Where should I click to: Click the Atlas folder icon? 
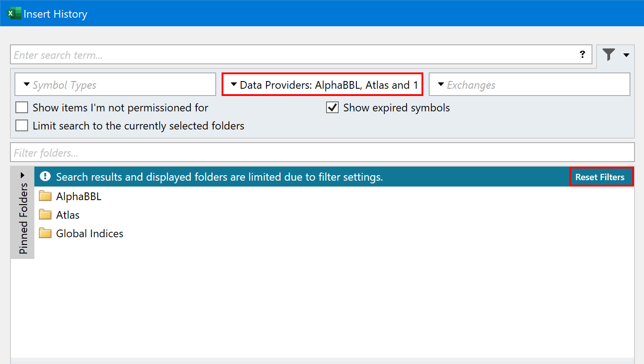tap(45, 215)
